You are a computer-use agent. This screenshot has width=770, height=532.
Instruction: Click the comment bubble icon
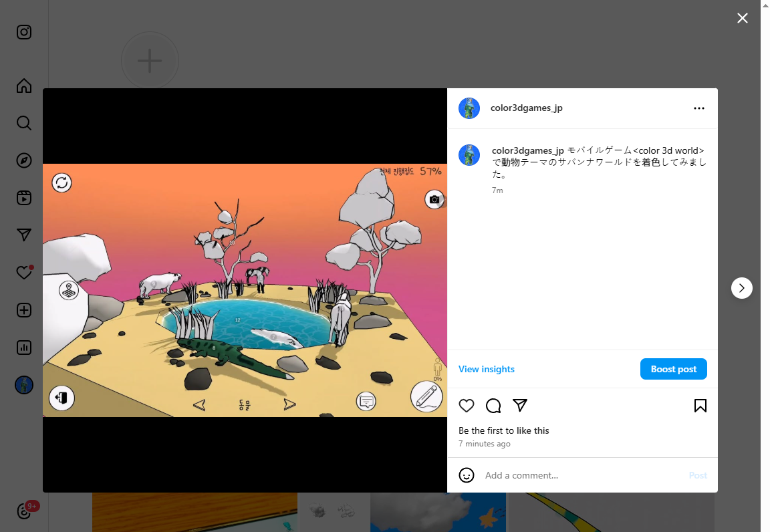pyautogui.click(x=493, y=406)
